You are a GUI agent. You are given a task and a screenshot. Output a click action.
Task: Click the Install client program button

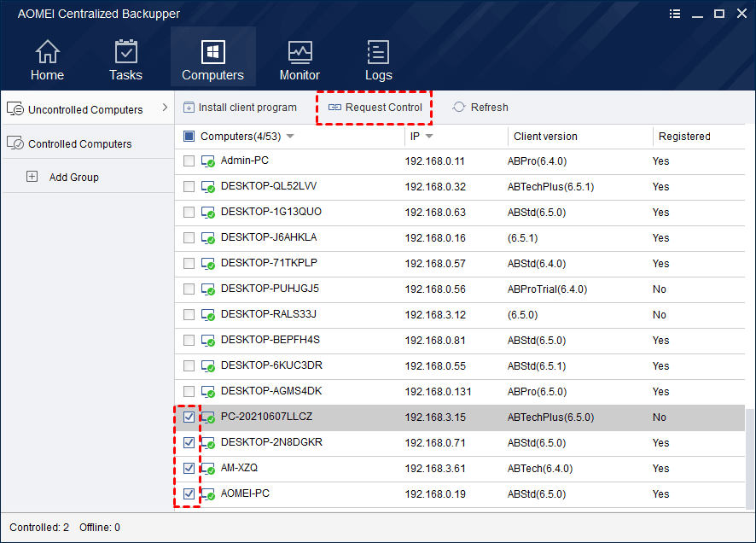[240, 107]
